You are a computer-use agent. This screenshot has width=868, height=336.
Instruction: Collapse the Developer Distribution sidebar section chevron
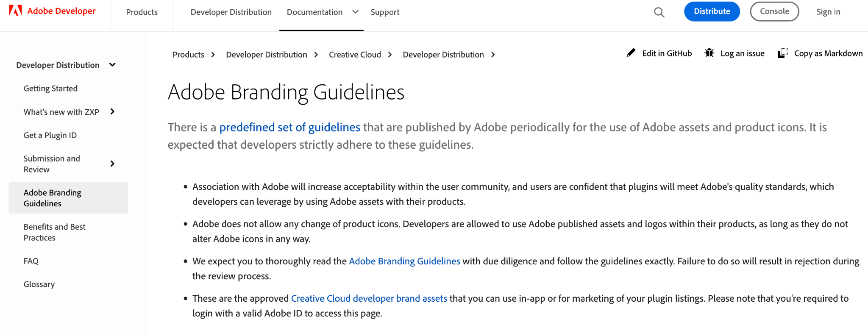pyautogui.click(x=112, y=65)
